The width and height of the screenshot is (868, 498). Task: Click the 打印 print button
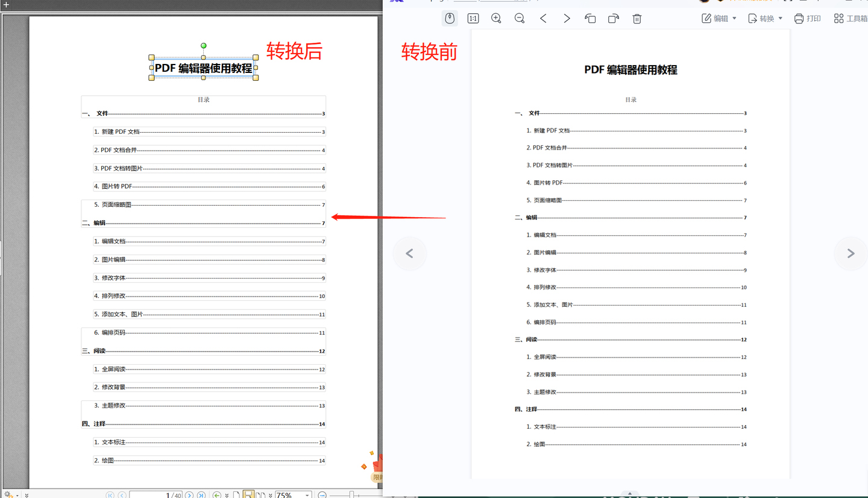click(807, 19)
